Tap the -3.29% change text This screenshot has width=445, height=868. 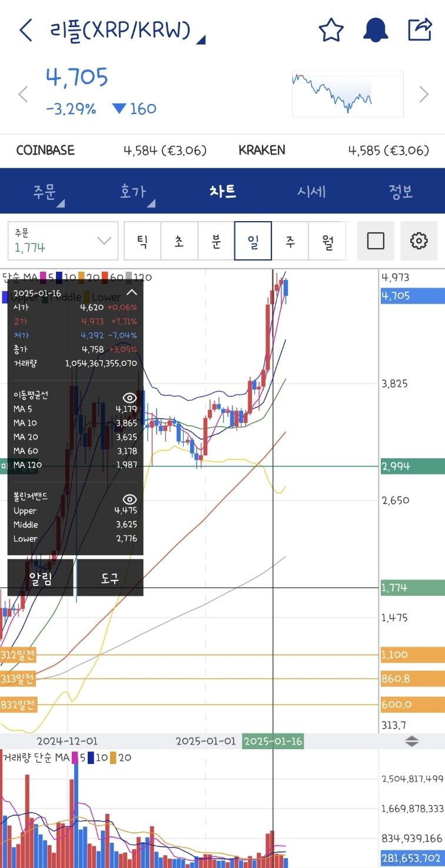71,109
